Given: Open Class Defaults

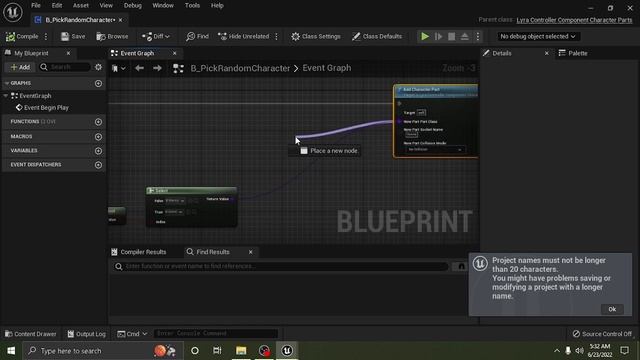Looking at the screenshot, I should point(377,36).
